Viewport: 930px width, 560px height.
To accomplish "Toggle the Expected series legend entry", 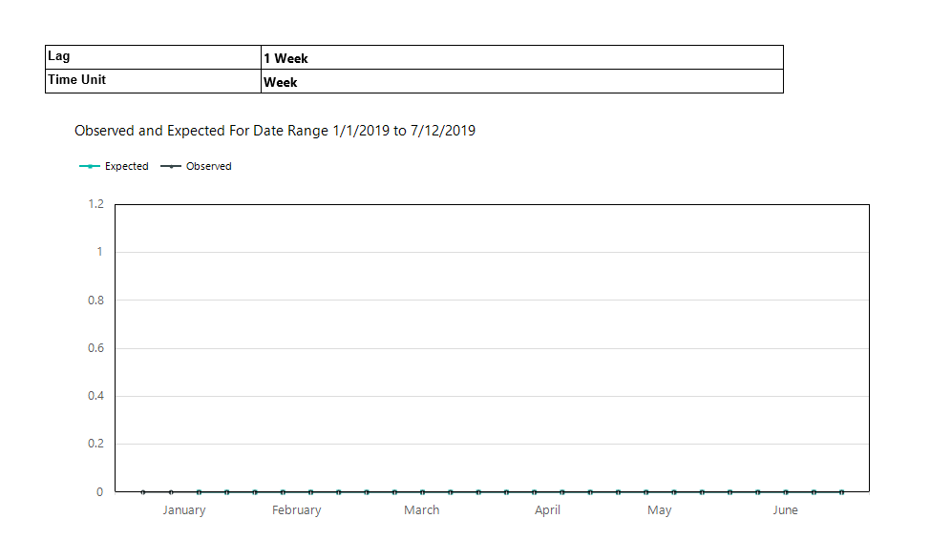I will click(x=114, y=167).
